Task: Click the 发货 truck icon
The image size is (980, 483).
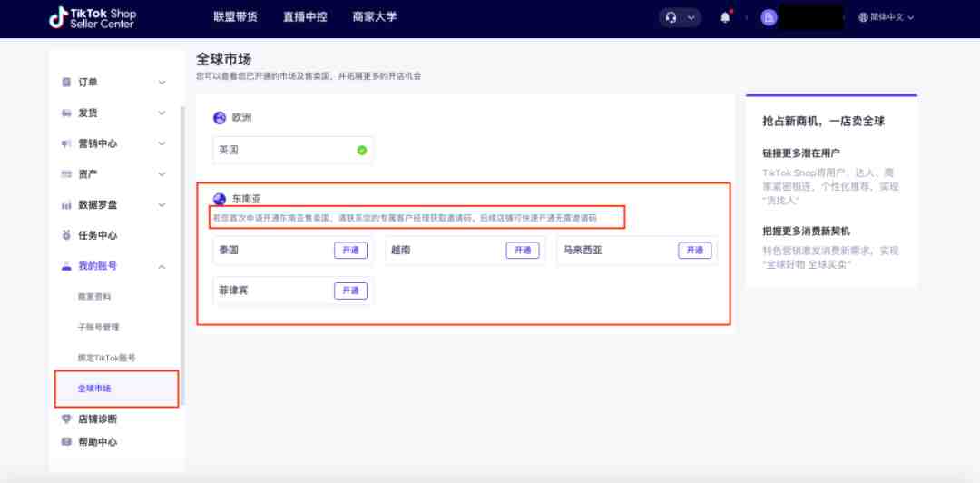Action: pyautogui.click(x=66, y=113)
